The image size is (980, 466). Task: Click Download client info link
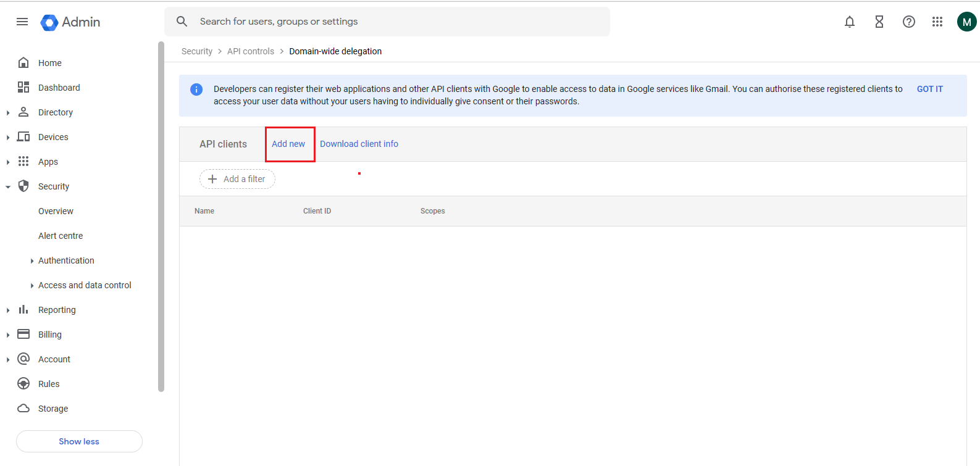click(359, 144)
